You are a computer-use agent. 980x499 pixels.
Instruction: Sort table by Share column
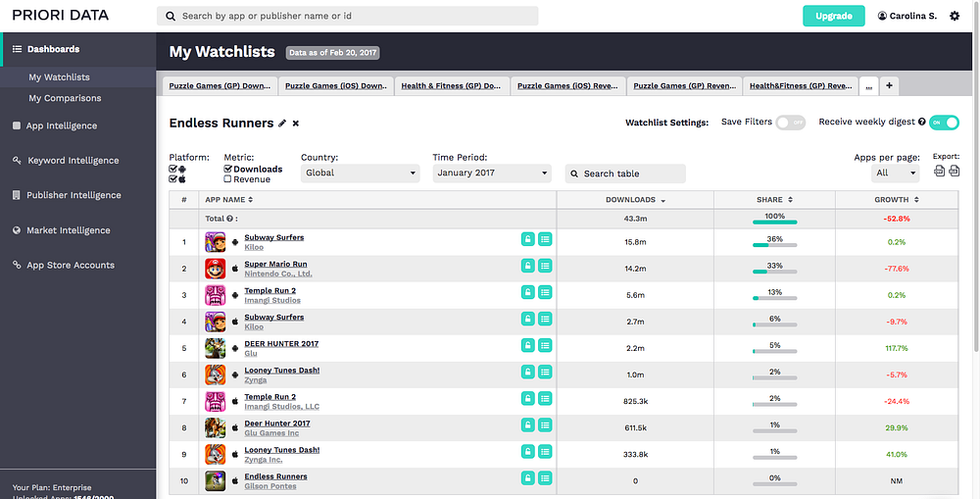click(x=774, y=199)
